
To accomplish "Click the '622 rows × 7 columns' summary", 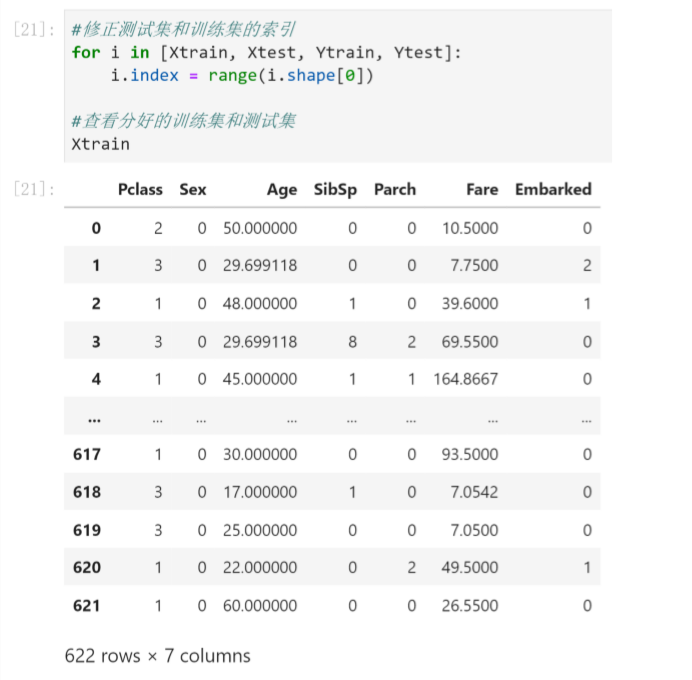I will coord(158,656).
